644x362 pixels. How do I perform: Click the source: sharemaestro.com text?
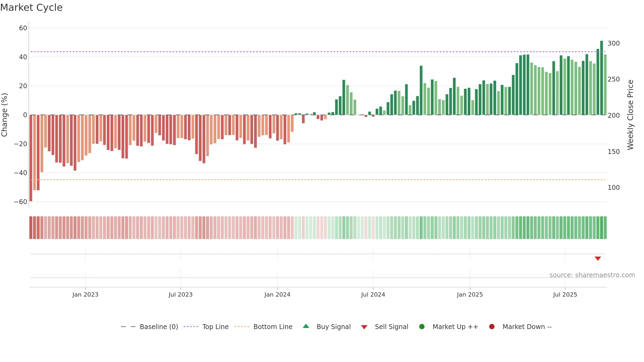[592, 275]
